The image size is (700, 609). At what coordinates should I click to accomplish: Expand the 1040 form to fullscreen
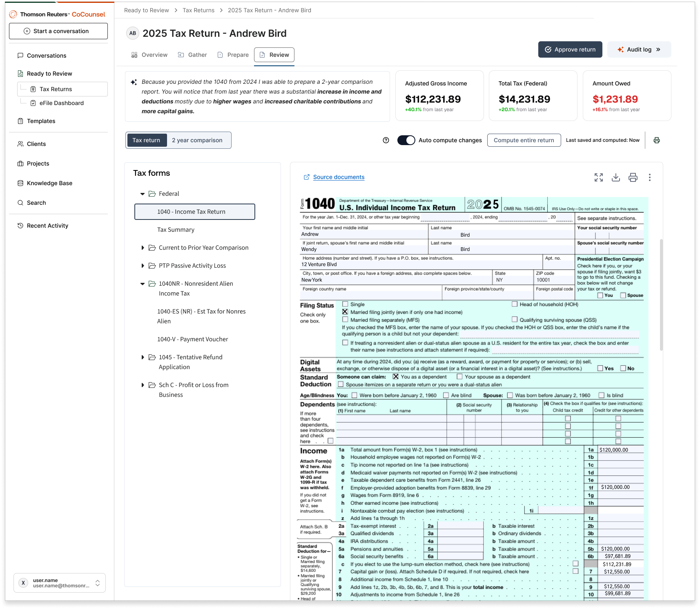click(x=599, y=177)
